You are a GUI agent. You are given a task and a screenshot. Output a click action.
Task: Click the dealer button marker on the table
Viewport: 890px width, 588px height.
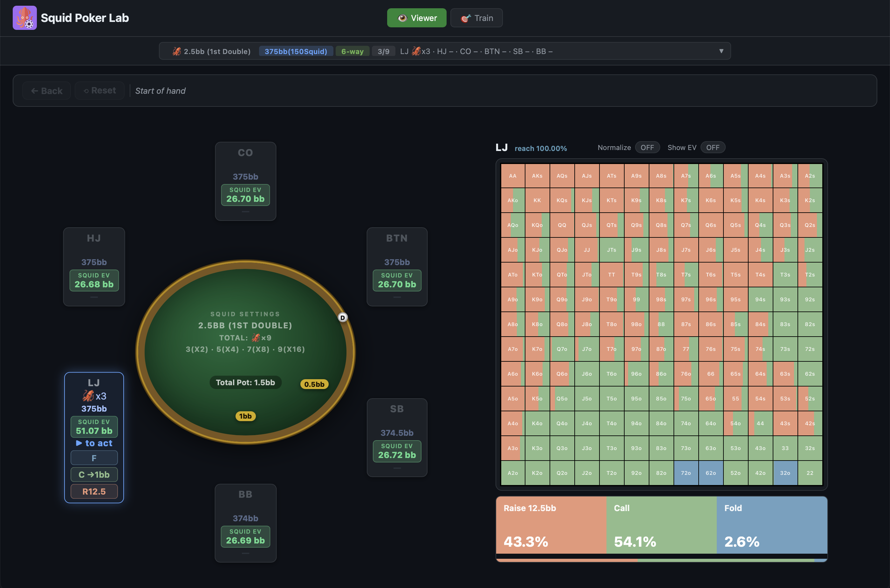(342, 318)
